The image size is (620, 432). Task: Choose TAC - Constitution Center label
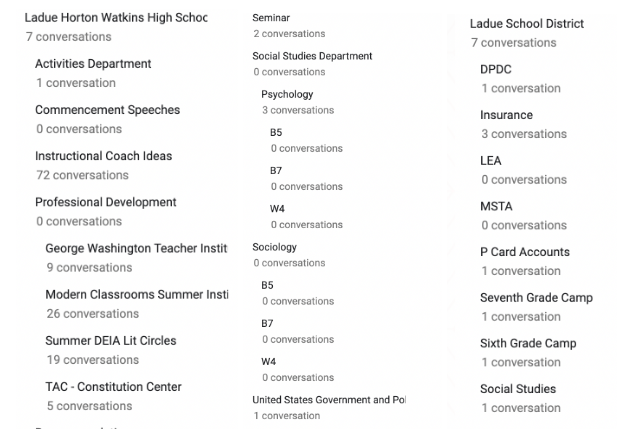click(113, 387)
